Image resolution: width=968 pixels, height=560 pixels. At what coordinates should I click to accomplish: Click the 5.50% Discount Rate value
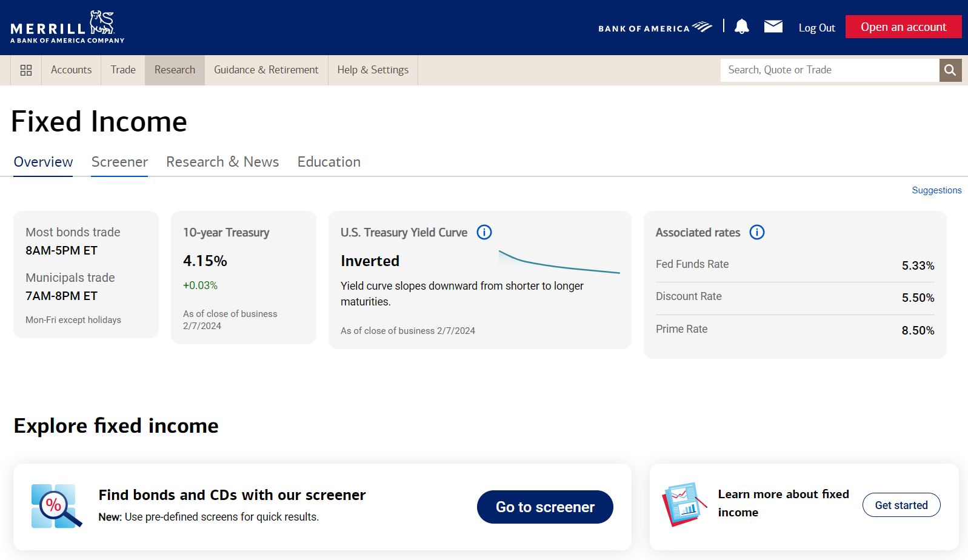(x=918, y=298)
